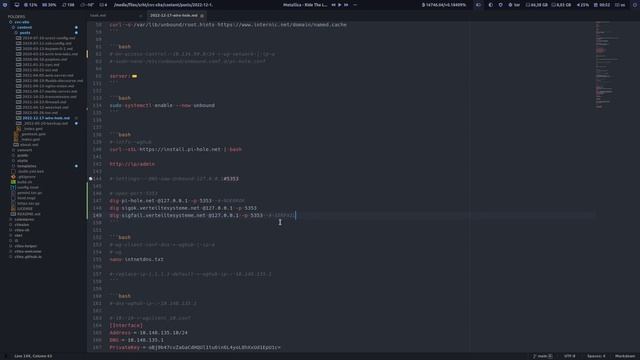The image size is (640, 360).
Task: Open 2021-09-13-nginx-brotli.md file
Action: click(48, 86)
